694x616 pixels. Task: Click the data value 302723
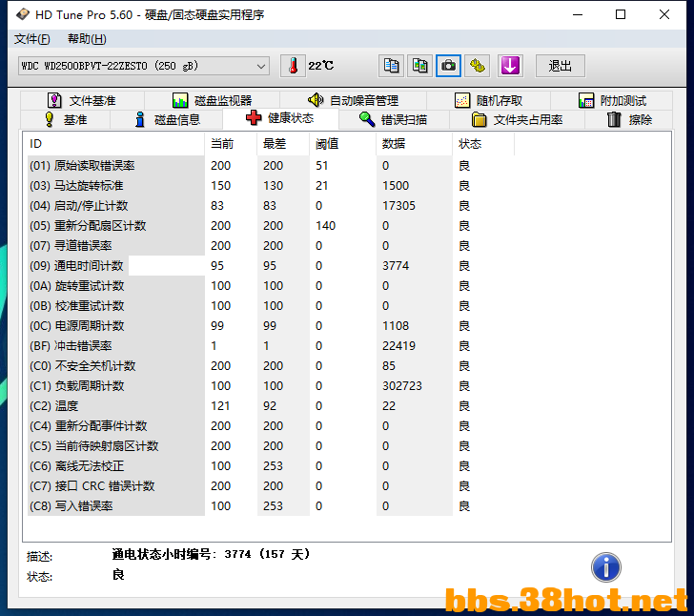[x=402, y=386]
